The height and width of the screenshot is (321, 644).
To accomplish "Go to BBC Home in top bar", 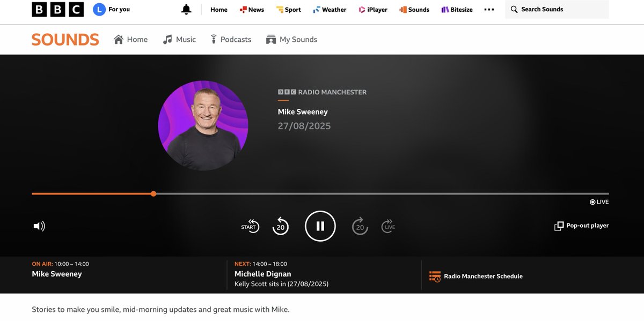I will point(219,10).
